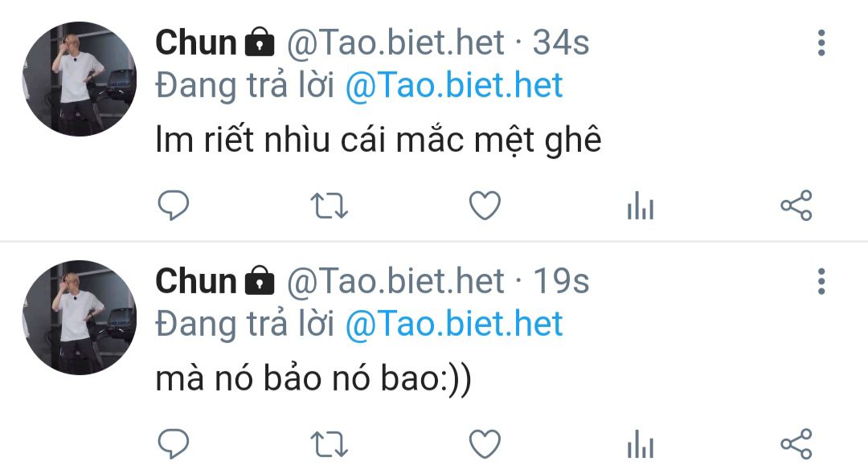This screenshot has height=474, width=868.
Task: Open more options menu on 19s tweet
Action: click(x=821, y=281)
